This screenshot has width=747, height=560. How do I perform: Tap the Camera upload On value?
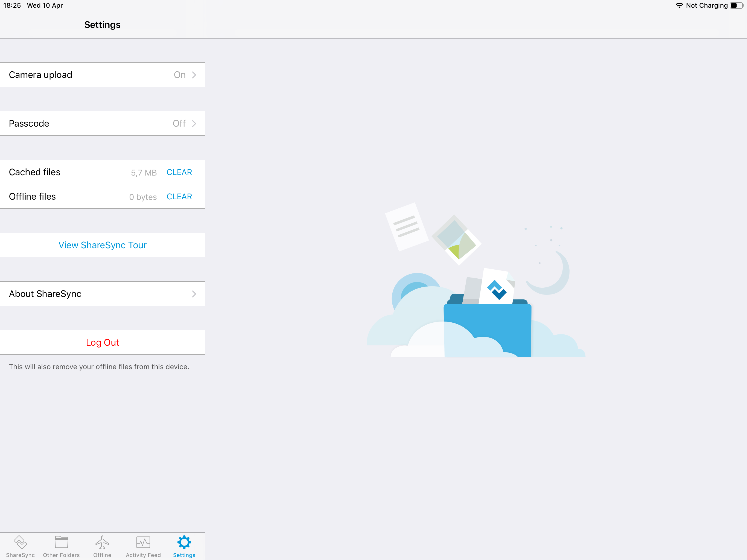(180, 75)
